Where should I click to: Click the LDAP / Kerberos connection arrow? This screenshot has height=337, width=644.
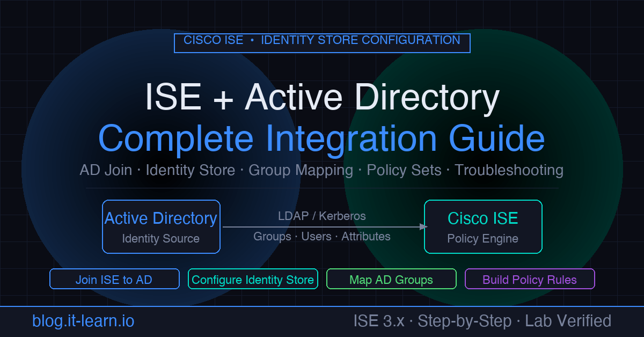(x=322, y=226)
